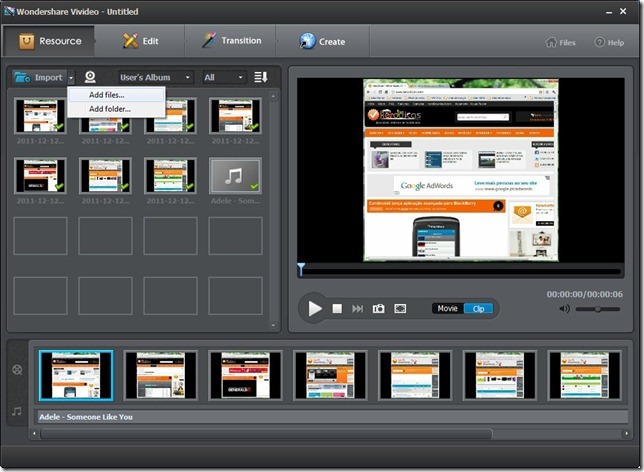Select the Adele music file thumbnail
Screen dimensions: 644x472
235,177
